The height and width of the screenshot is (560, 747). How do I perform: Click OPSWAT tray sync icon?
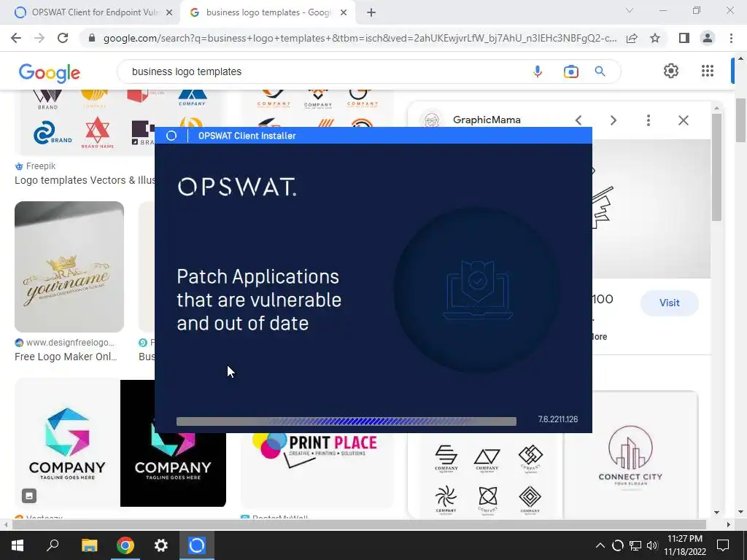point(617,545)
